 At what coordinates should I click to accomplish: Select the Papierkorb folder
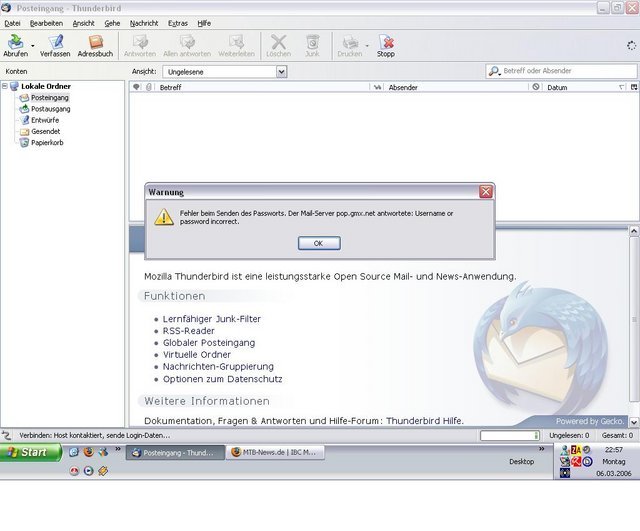(47, 142)
